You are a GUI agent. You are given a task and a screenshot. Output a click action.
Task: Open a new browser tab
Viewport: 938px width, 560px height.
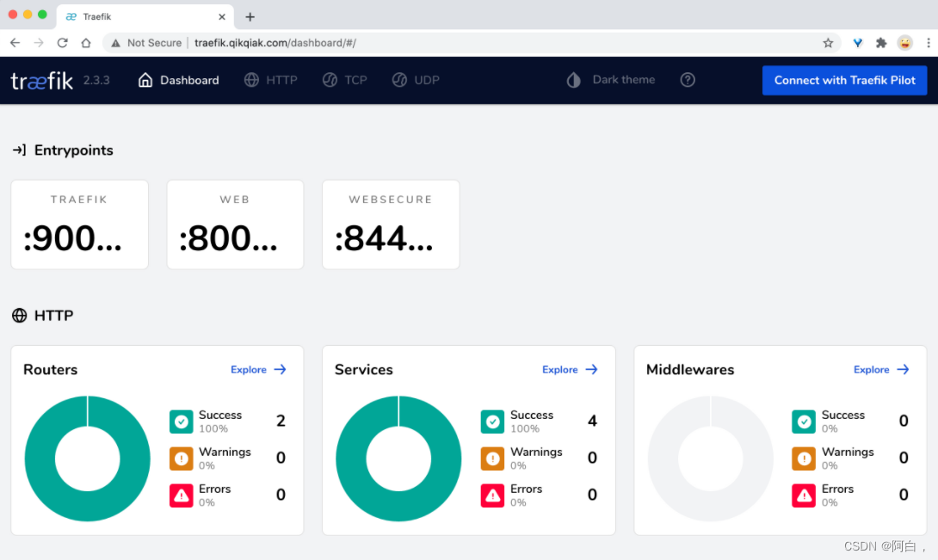[250, 16]
